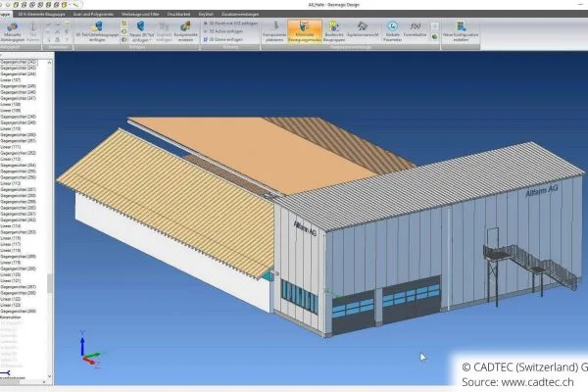Screen dimensions: 588x392
Task: Click Neue Konfiguration erstellen
Action: 461,31
